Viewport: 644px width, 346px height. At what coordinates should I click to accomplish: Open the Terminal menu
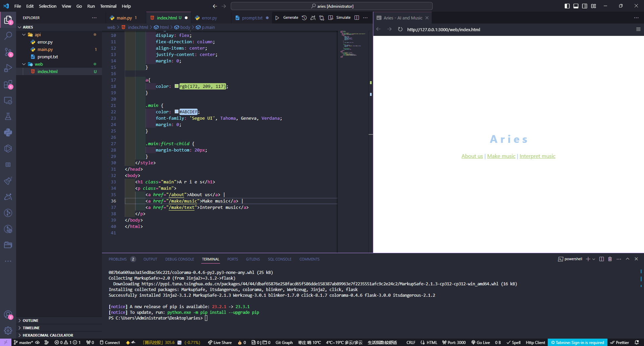[x=108, y=6]
